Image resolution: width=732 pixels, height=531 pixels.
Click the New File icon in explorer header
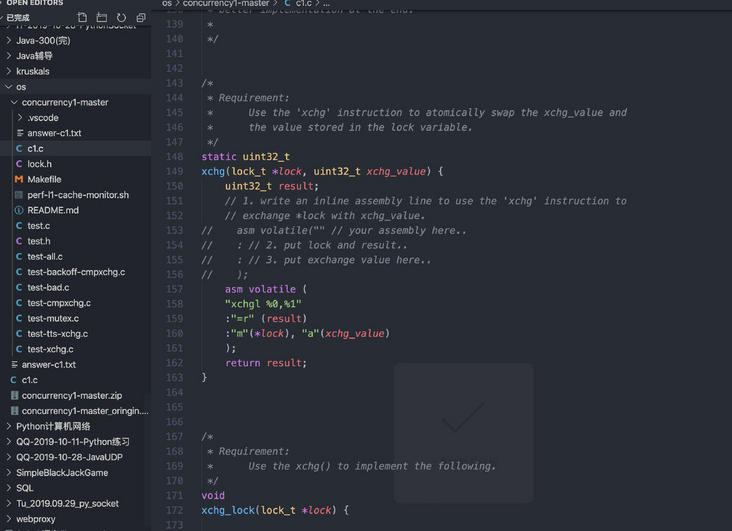click(82, 18)
